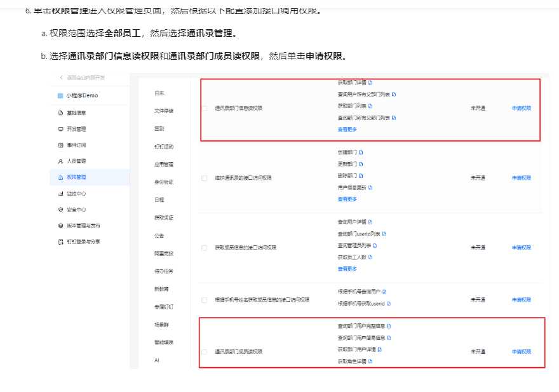The width and height of the screenshot is (559, 392).
Task: Select the 日志 permission category
Action: [x=159, y=93]
